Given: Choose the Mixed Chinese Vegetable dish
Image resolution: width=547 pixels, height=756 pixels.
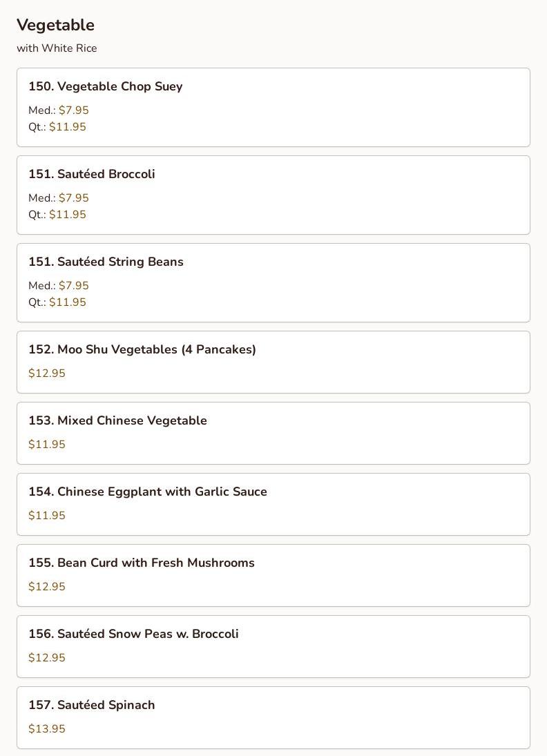Looking at the screenshot, I should point(117,421).
